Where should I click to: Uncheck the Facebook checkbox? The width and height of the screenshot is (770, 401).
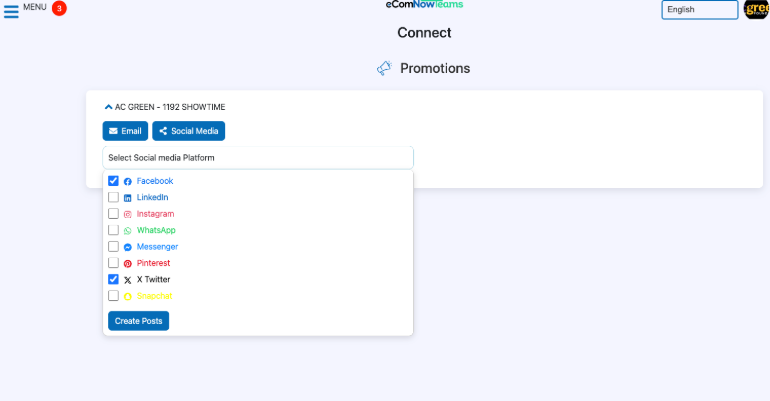click(113, 181)
